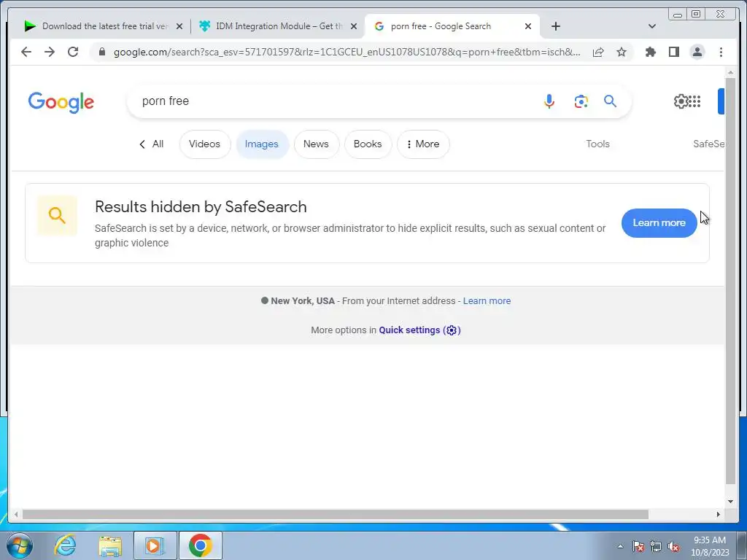Switch to the 'Download the latest free trial' tab
This screenshot has height=560, width=747.
(x=96, y=26)
